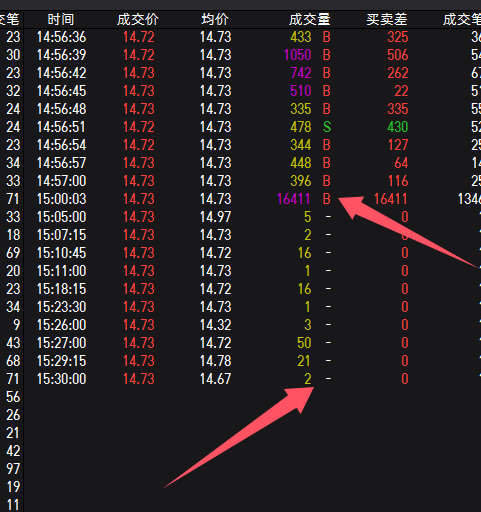This screenshot has width=481, height=512.
Task: Select the 14:56:51 sell row
Action: click(240, 127)
